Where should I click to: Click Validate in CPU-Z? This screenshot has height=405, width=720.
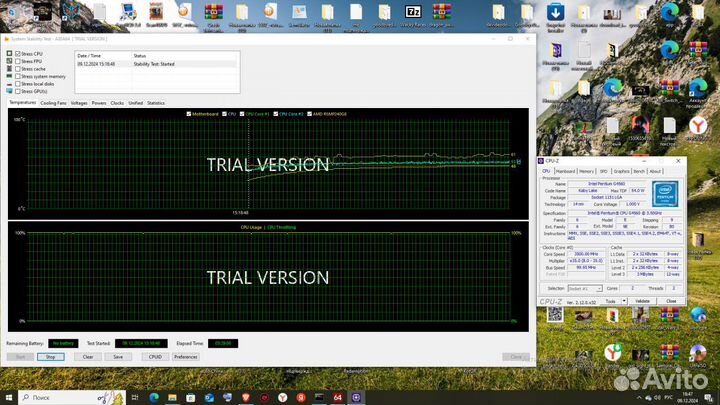643,300
